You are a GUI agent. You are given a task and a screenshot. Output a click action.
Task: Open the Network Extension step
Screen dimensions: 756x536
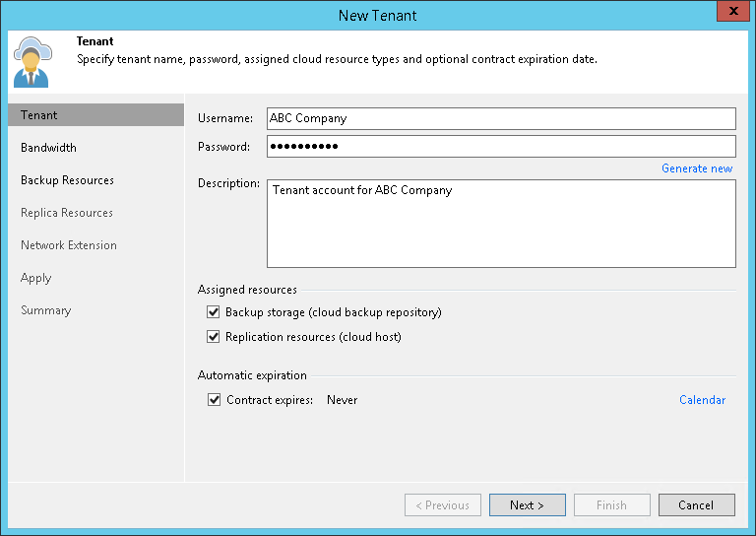point(69,245)
